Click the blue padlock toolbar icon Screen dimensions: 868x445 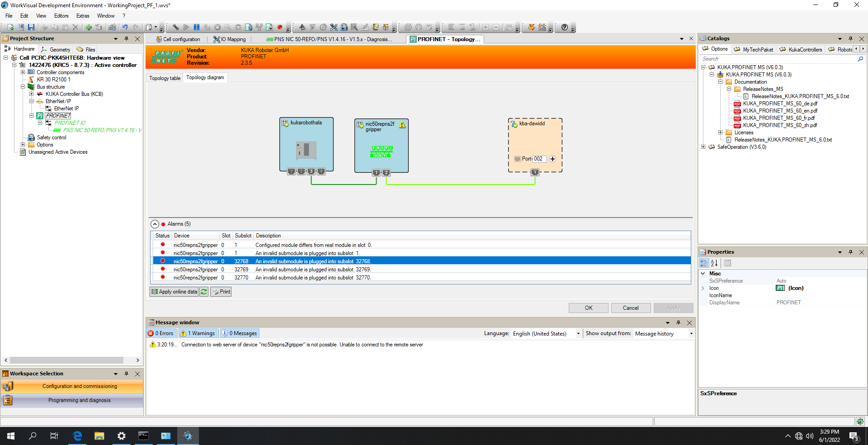pyautogui.click(x=344, y=28)
